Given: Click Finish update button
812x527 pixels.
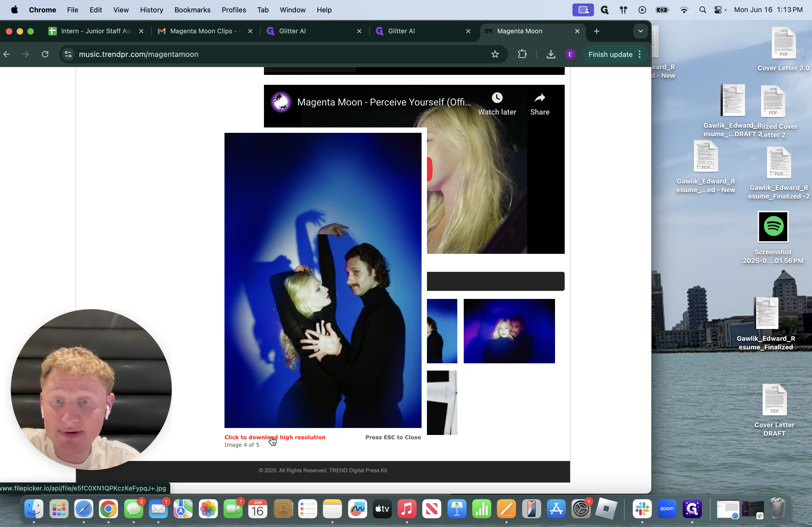Looking at the screenshot, I should point(610,54).
